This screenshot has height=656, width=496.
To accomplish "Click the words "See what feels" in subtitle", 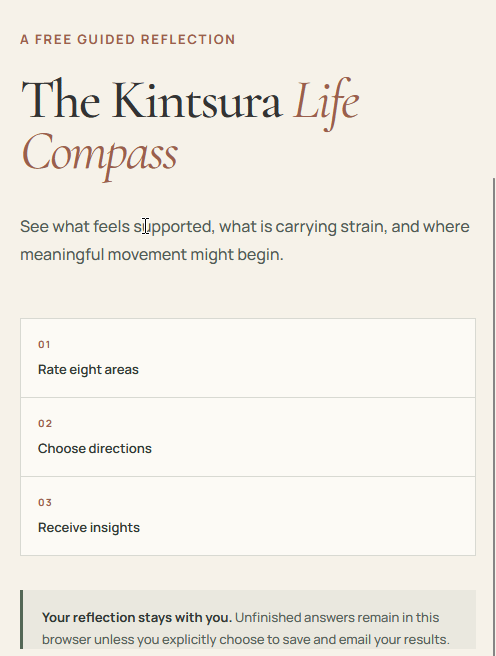I will [x=75, y=227].
